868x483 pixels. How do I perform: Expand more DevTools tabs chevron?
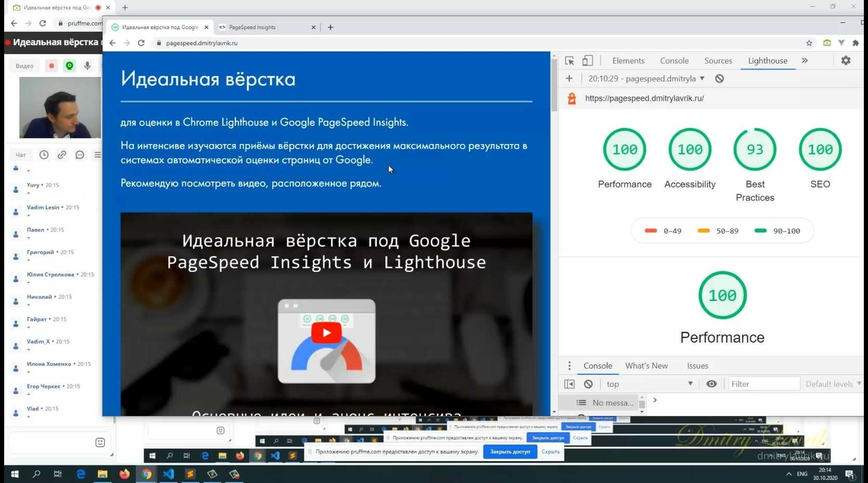tap(805, 61)
